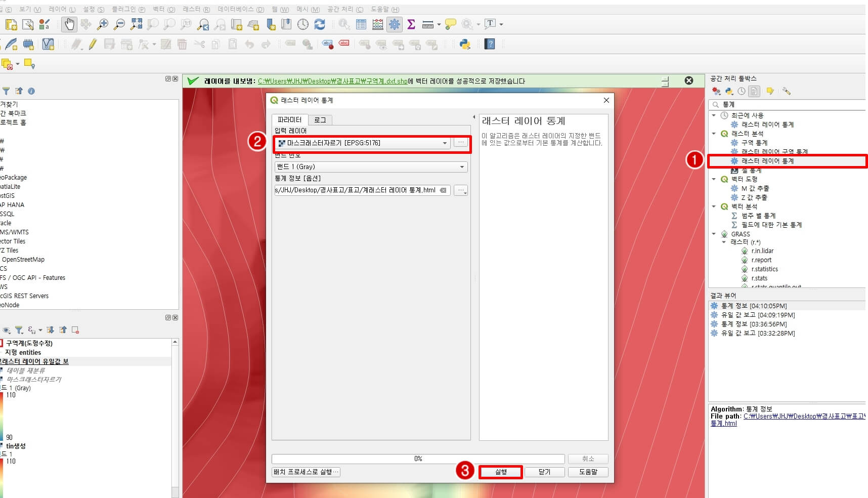
Task: Click the 통계 정보 output path field
Action: coord(362,190)
